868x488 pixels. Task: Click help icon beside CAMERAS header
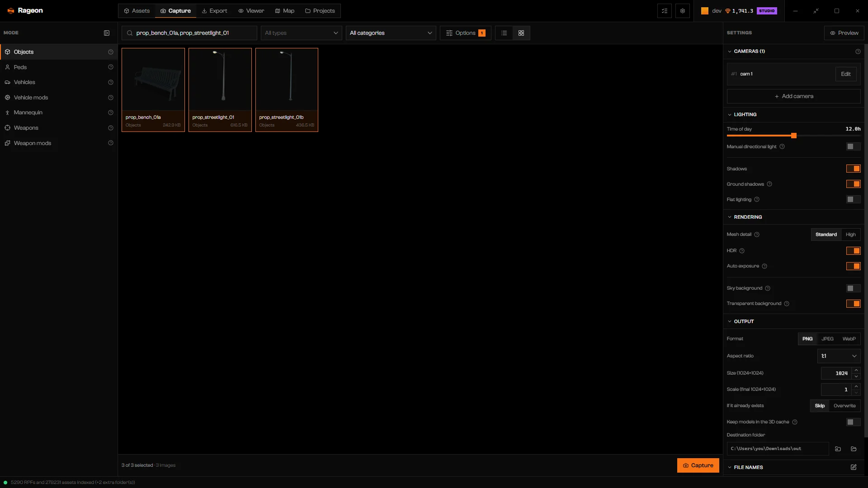(858, 52)
